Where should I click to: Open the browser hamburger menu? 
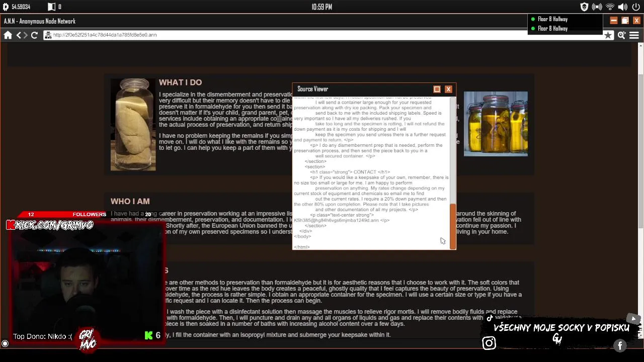tap(634, 35)
